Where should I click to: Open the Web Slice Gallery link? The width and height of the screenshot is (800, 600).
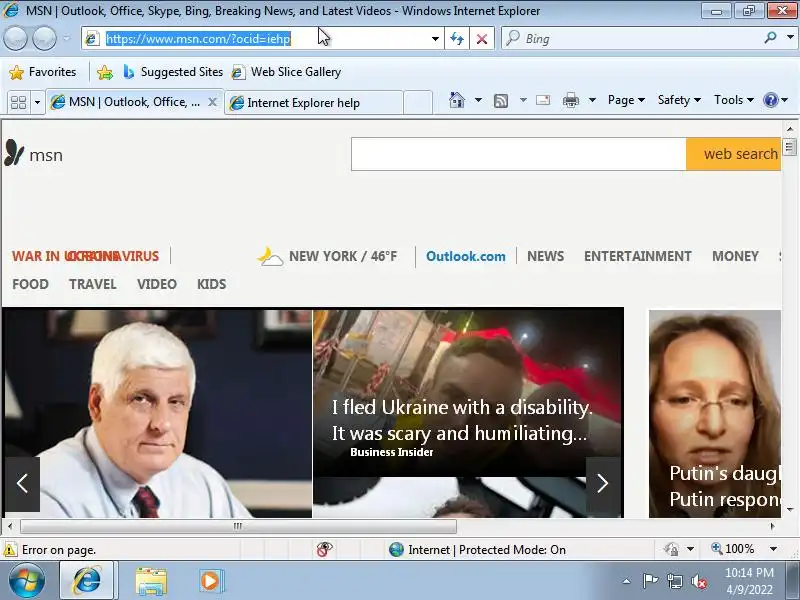coord(287,72)
